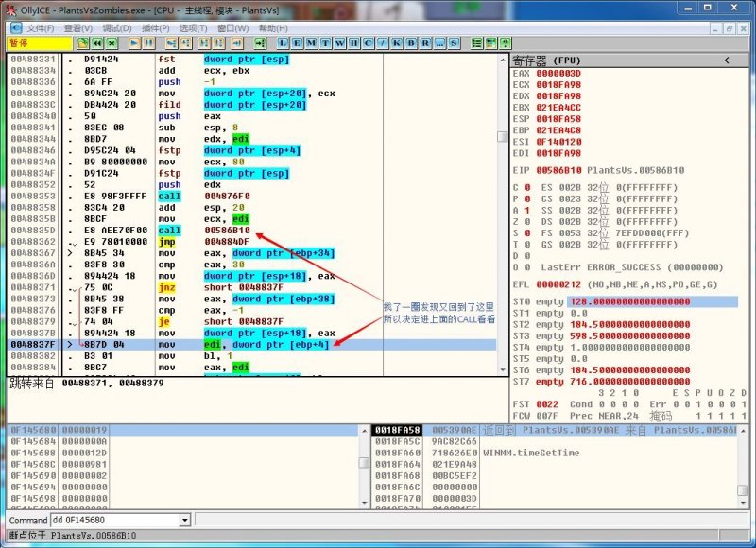The image size is (756, 548).
Task: Switch to CPU window with C button
Action: [369, 43]
